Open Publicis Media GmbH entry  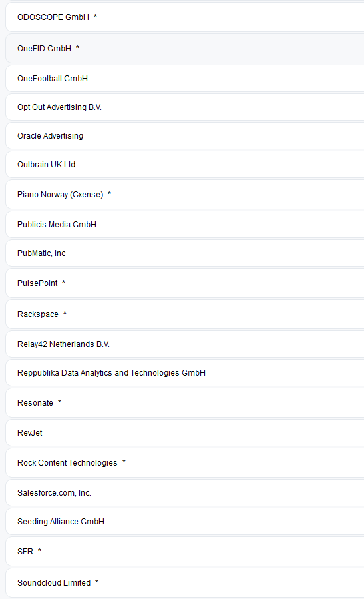185,225
